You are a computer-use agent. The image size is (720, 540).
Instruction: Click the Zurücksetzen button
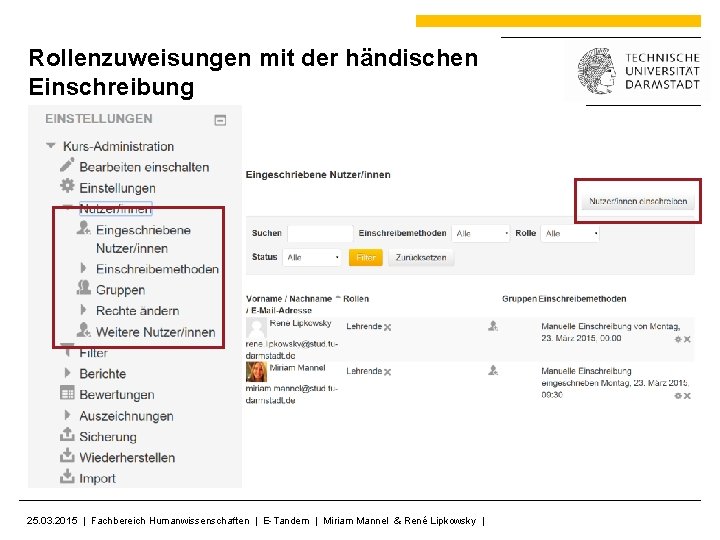click(x=421, y=258)
